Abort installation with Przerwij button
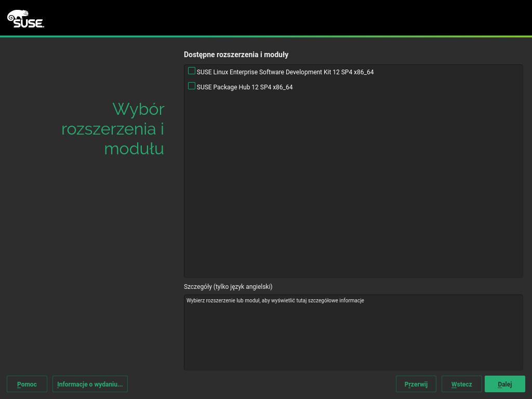 [x=416, y=384]
